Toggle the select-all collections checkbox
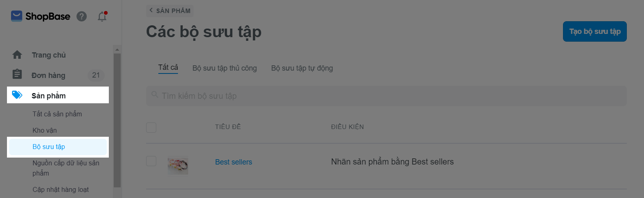The height and width of the screenshot is (198, 644). point(151,127)
